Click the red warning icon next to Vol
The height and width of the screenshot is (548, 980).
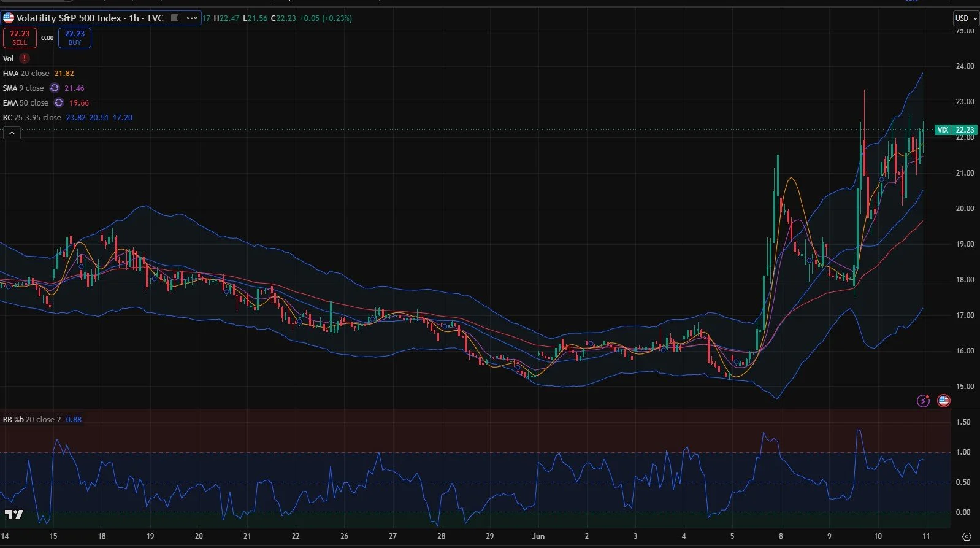click(x=25, y=58)
